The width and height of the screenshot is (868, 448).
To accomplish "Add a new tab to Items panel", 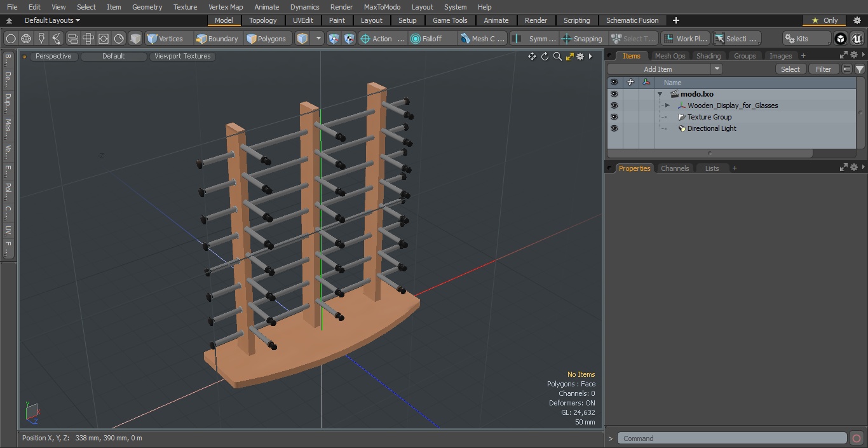I will tap(803, 56).
